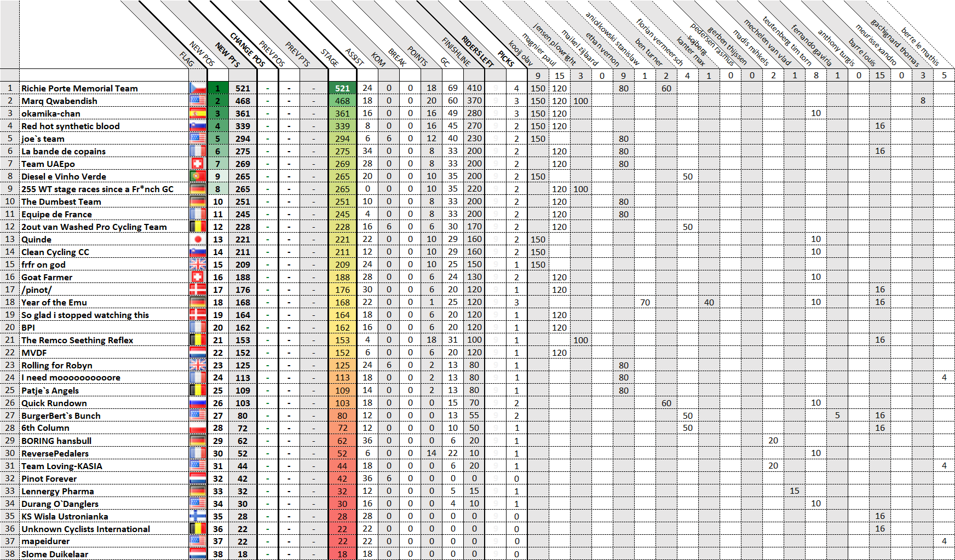Image resolution: width=955 pixels, height=560 pixels.
Task: Click the flag beside 6th Column
Action: click(x=198, y=428)
